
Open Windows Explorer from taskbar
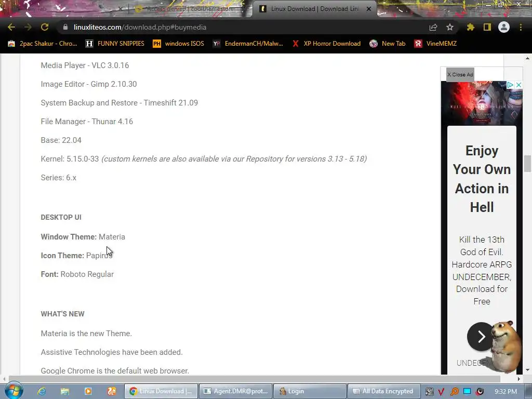coord(64,391)
